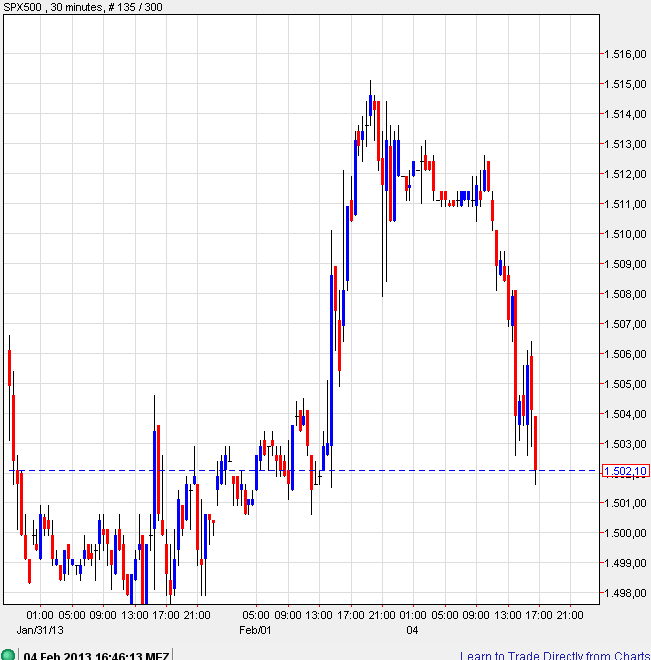
Task: Select the 1.499,00 price axis label
Action: (x=625, y=563)
